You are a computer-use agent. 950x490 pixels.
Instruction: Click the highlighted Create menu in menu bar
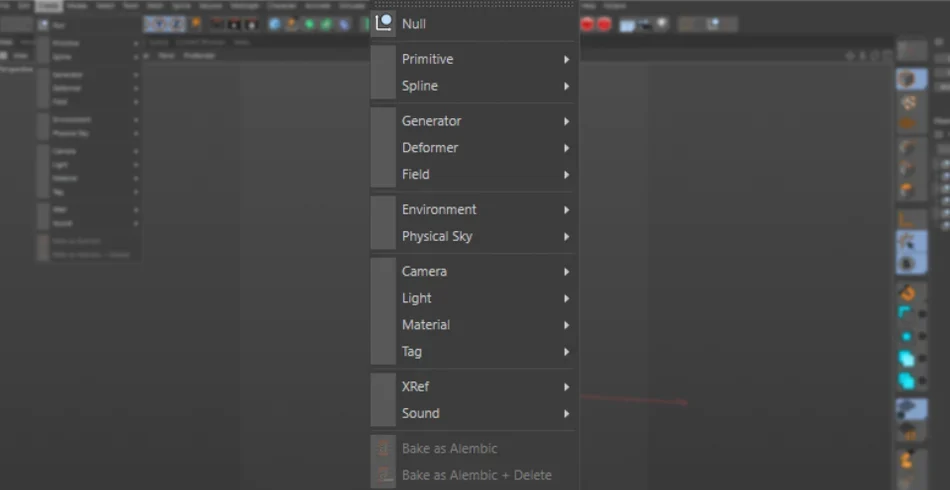coord(48,5)
